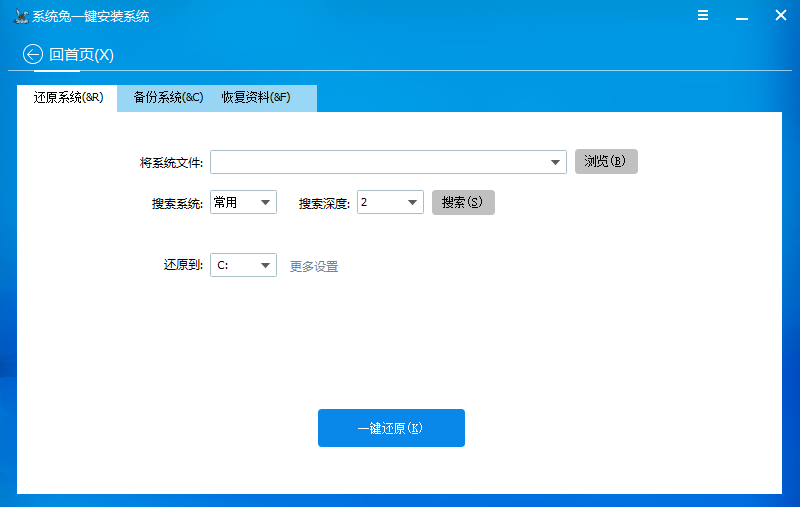Return home via 回首页(X) text
This screenshot has width=800, height=507.
81,55
